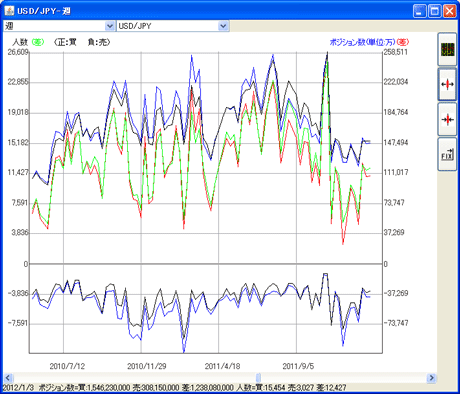Click the Java app icon in title bar
Screen dimensions: 460x394
(x=9, y=11)
